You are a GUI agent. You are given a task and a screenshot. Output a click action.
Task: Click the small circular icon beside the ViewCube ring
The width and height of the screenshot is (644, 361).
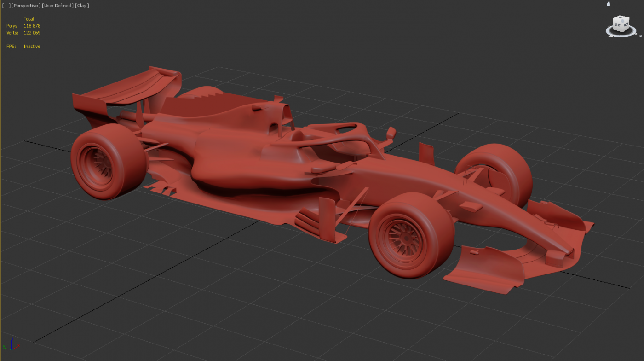pyautogui.click(x=640, y=36)
